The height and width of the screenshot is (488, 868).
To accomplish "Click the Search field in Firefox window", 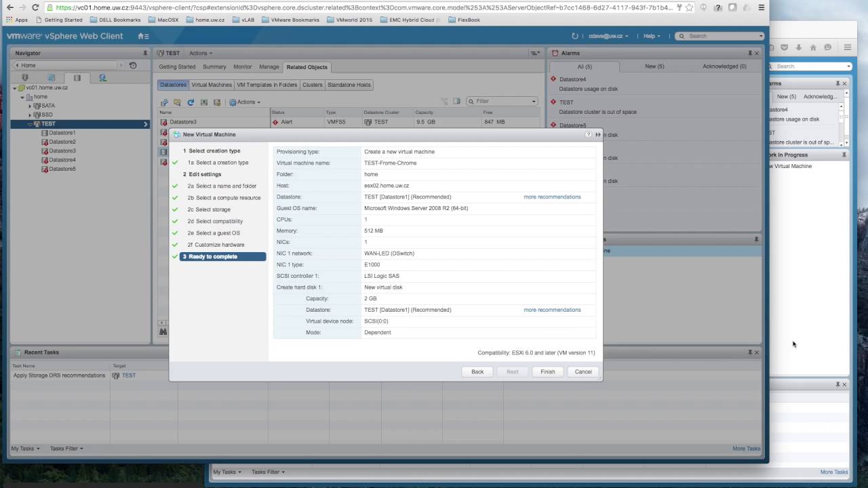I will 810,66.
